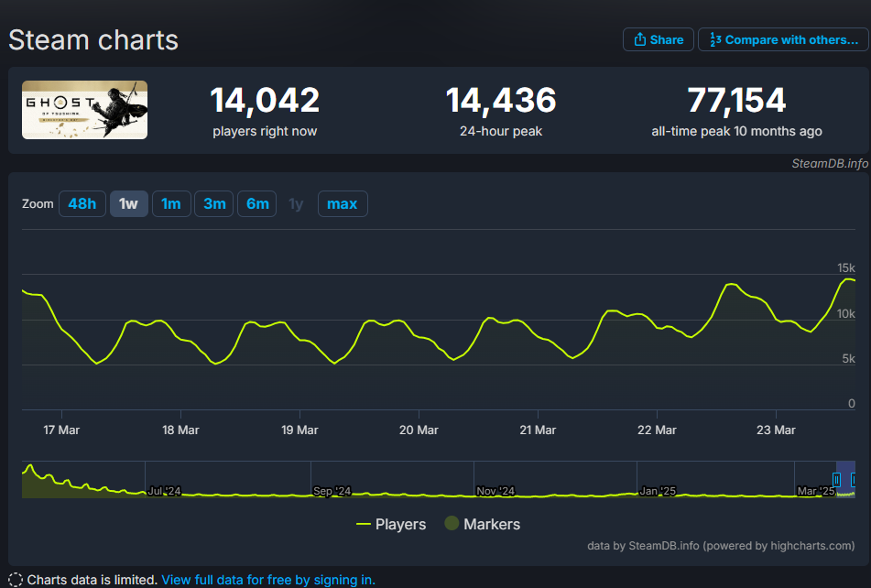The image size is (871, 588).
Task: Click the Zoom label
Action: 38,203
